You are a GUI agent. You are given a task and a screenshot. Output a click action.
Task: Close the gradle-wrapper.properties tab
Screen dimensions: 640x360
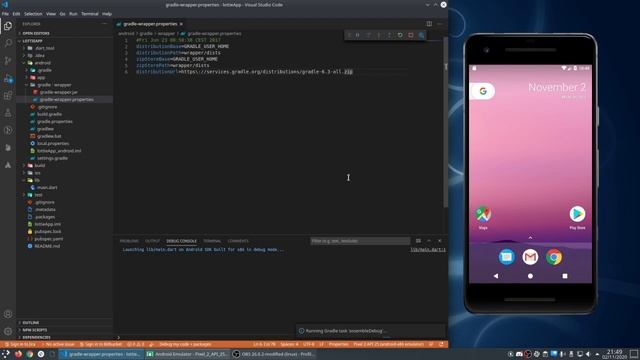click(x=181, y=24)
